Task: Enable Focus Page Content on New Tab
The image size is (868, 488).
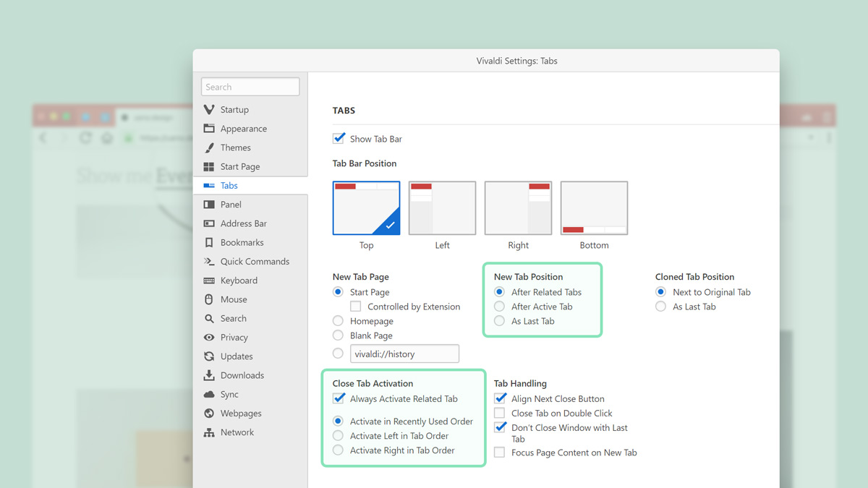Action: 499,453
